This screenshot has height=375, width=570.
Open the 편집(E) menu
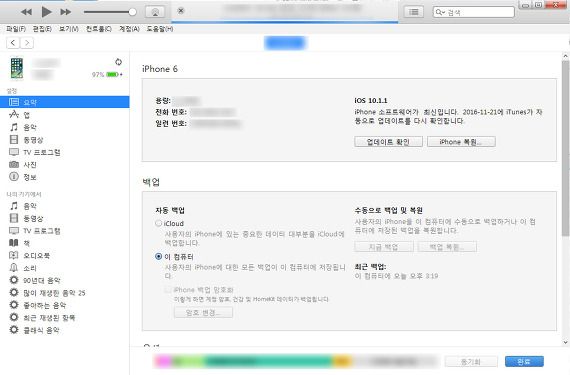click(42, 29)
